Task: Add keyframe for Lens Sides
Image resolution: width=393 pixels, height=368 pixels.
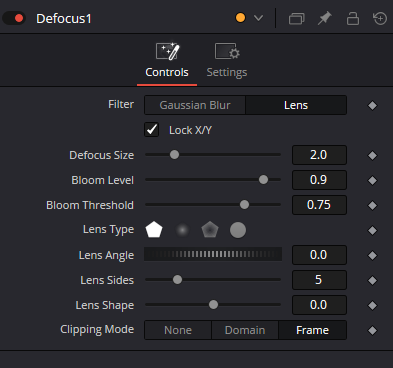Action: tap(372, 280)
